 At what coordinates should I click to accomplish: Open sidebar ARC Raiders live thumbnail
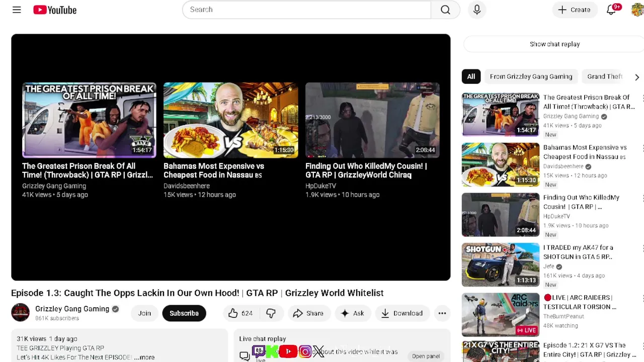pyautogui.click(x=501, y=315)
